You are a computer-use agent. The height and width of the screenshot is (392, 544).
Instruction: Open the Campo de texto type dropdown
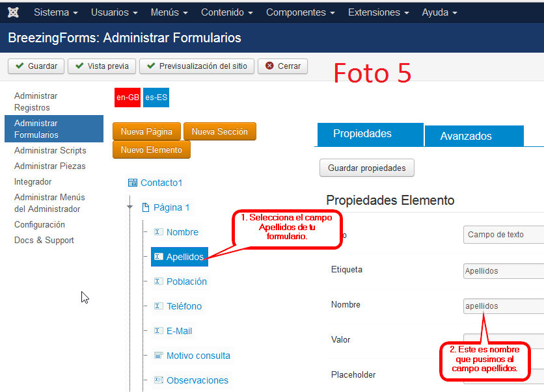[x=504, y=235]
